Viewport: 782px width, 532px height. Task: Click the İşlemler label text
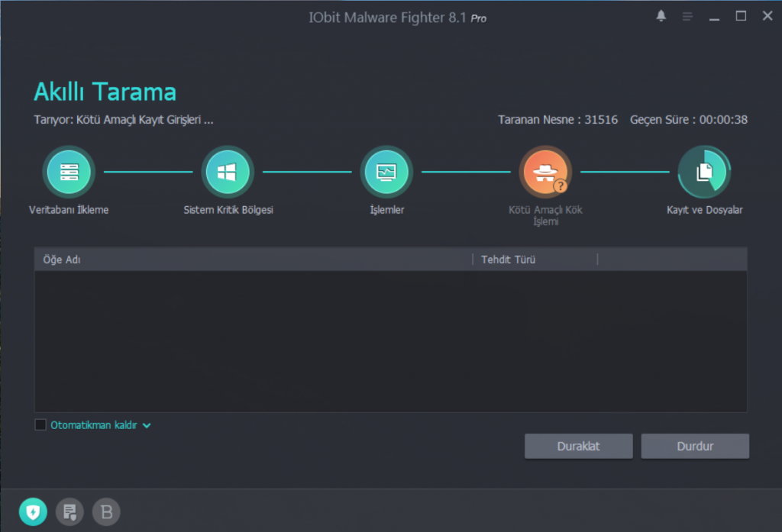click(387, 210)
